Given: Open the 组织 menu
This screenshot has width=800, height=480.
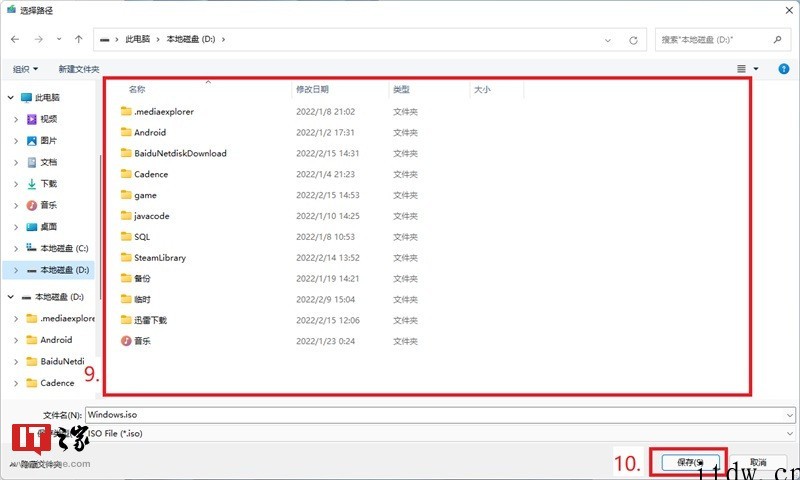Looking at the screenshot, I should tap(25, 69).
